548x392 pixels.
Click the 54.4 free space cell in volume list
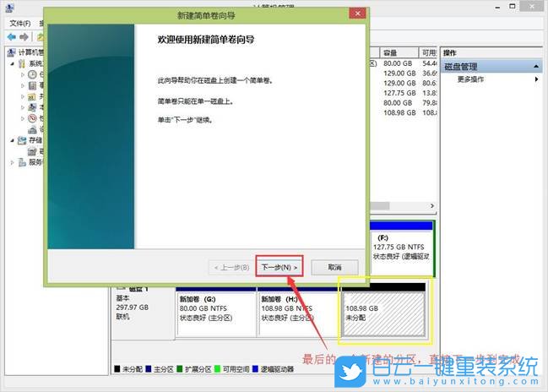tap(430, 63)
